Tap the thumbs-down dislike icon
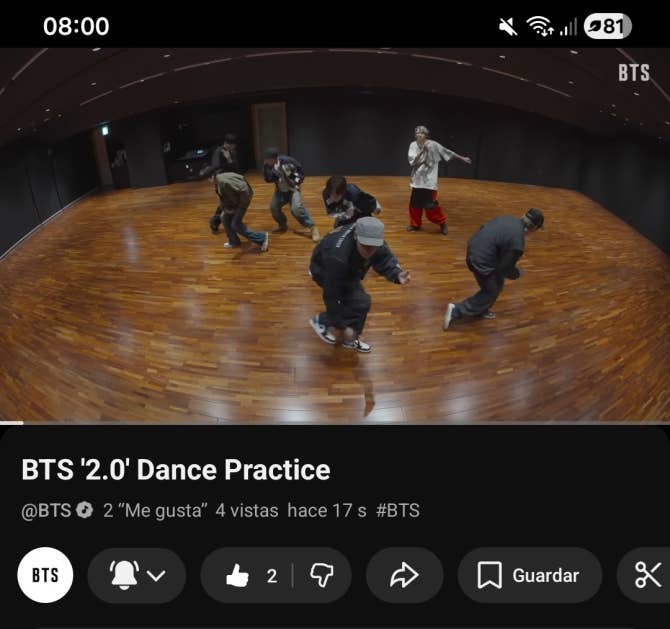This screenshot has height=629, width=670. [x=321, y=575]
